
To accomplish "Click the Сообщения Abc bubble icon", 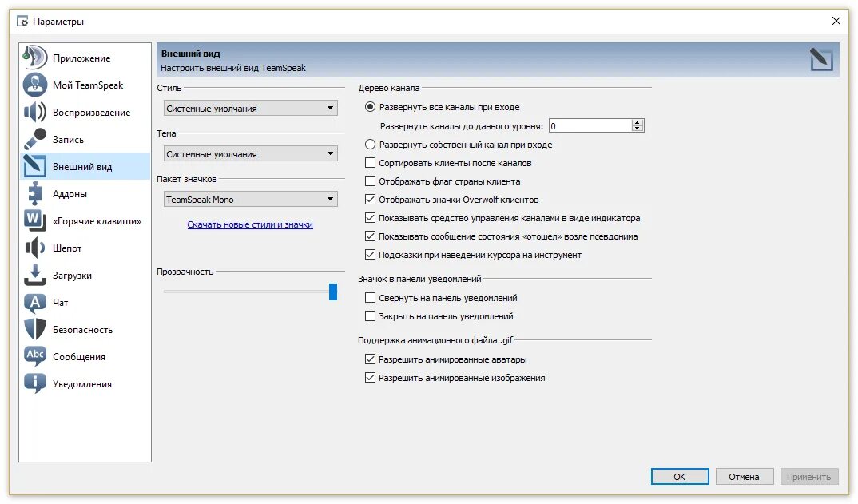I will click(x=34, y=356).
